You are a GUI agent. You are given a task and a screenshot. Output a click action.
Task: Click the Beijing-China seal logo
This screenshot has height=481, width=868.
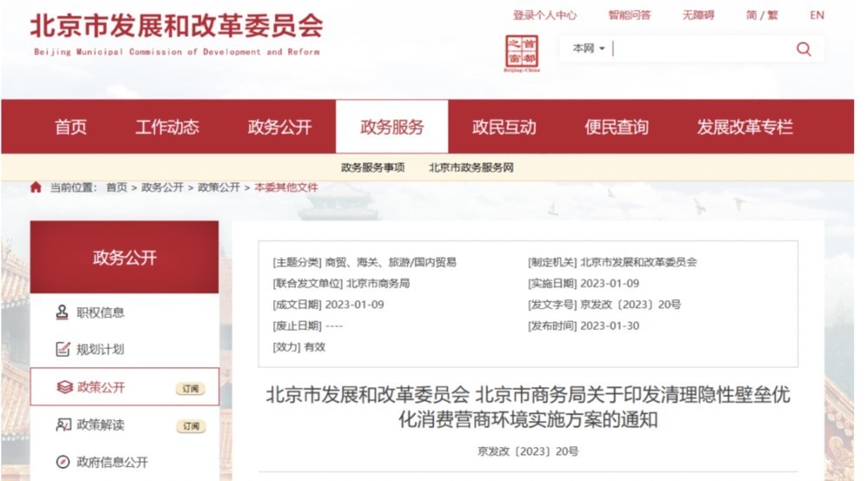[x=521, y=53]
